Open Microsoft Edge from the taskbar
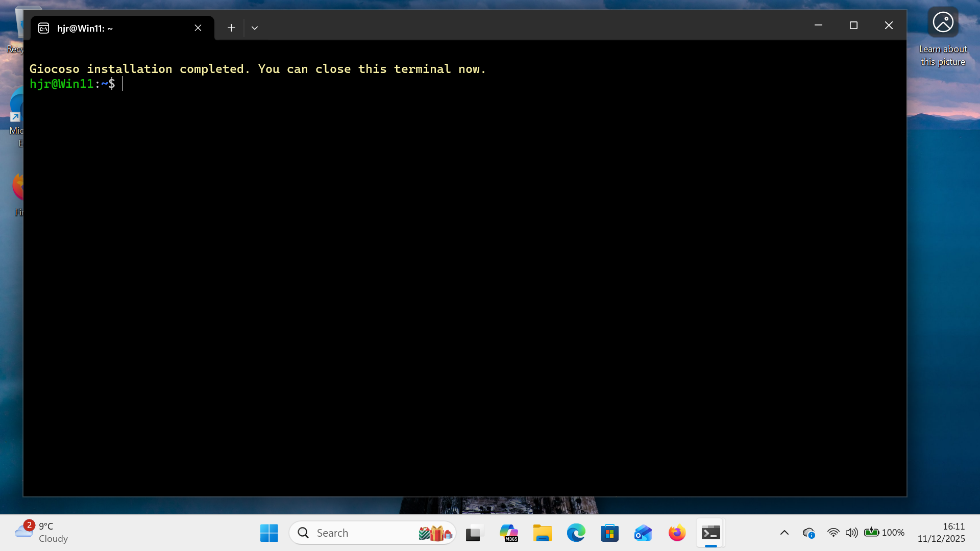This screenshot has width=980, height=551. (576, 533)
